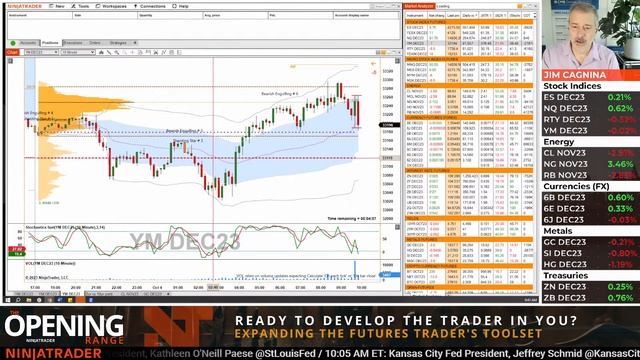Select the CL NOV23 chart tab

click(x=130, y=294)
